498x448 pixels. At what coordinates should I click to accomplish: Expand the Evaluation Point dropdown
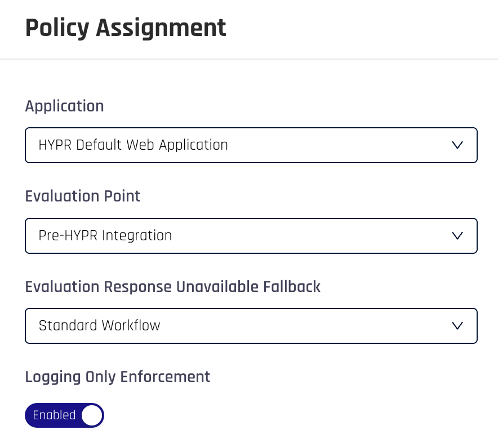coord(251,235)
